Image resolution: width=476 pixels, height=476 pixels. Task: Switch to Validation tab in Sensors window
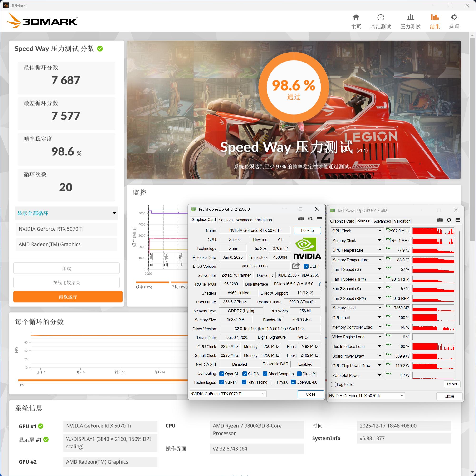click(x=402, y=221)
